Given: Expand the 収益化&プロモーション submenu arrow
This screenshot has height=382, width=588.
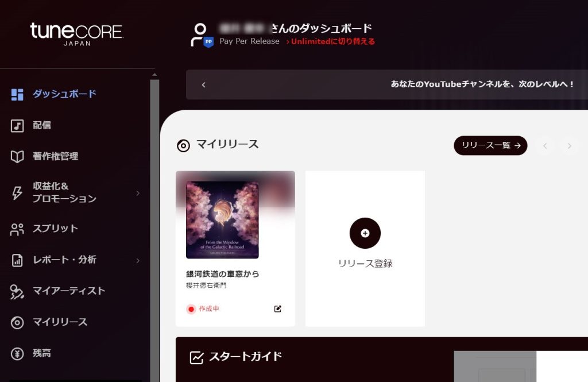Looking at the screenshot, I should click(x=138, y=193).
